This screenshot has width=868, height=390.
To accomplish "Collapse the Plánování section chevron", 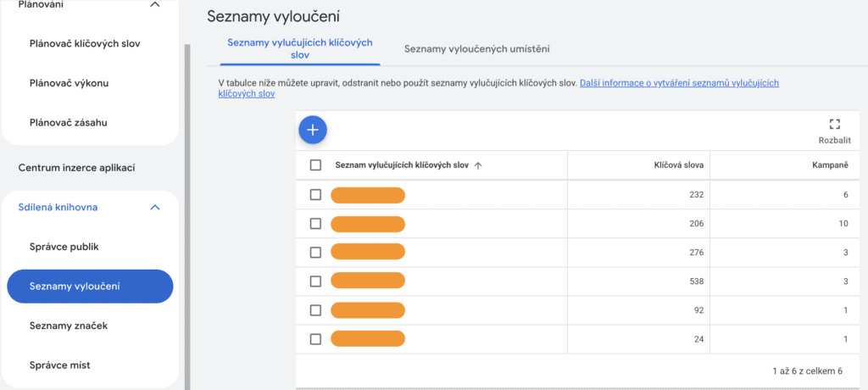I will pos(154,5).
